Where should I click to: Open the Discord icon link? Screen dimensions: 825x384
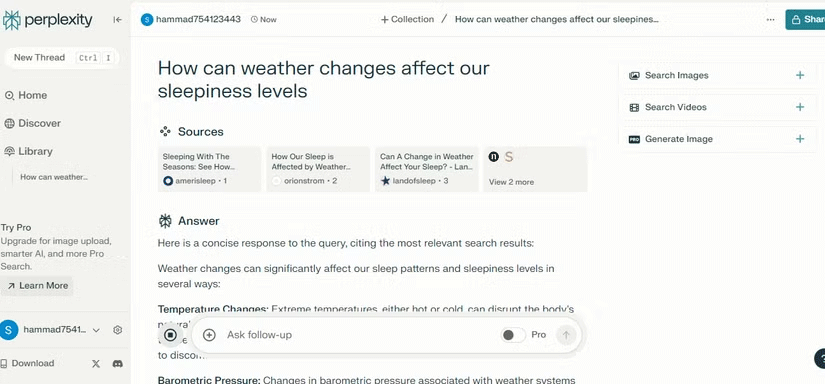click(x=118, y=363)
